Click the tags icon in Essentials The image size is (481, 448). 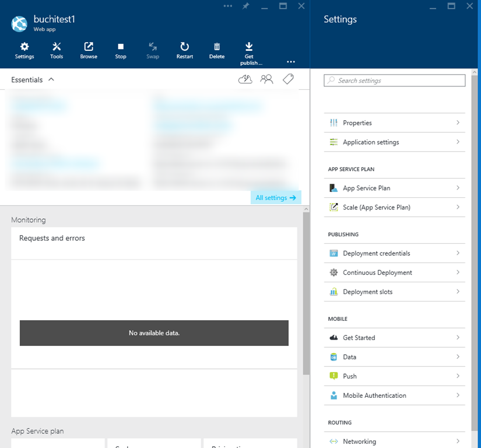(x=288, y=79)
